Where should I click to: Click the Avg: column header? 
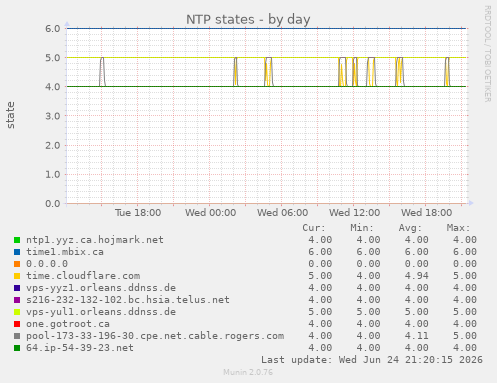click(x=410, y=228)
